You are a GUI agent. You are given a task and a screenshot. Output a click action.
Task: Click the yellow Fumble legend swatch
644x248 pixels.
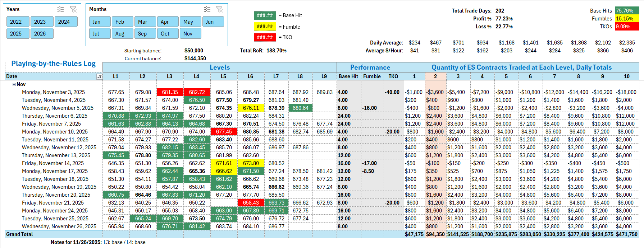[265, 26]
